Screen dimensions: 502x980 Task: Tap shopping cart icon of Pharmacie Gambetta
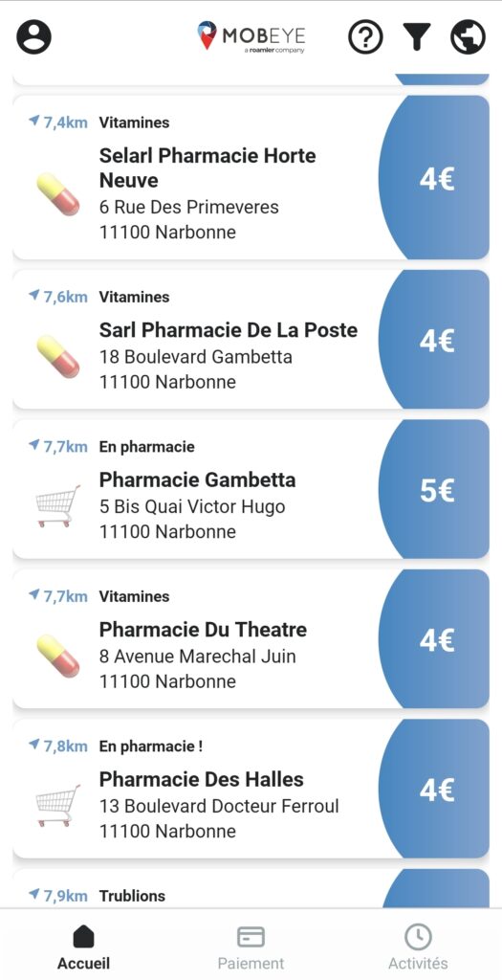58,505
